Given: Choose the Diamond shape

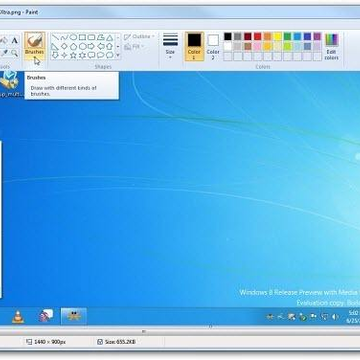Looking at the screenshot, I should [64, 46].
